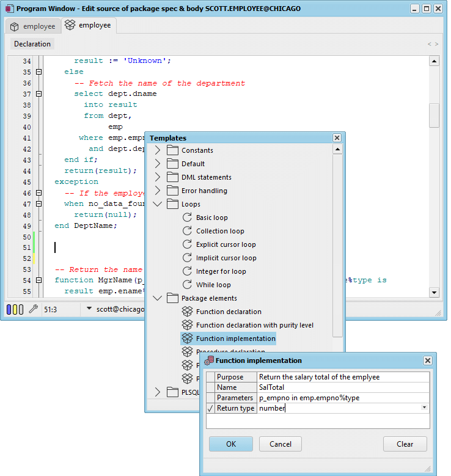Viewport: 451px width, 476px height.
Task: Click the Purpose field value
Action: click(343, 377)
